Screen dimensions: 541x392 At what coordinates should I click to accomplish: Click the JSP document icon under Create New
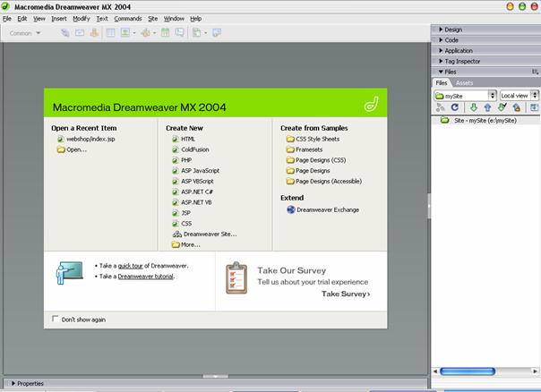tap(176, 213)
